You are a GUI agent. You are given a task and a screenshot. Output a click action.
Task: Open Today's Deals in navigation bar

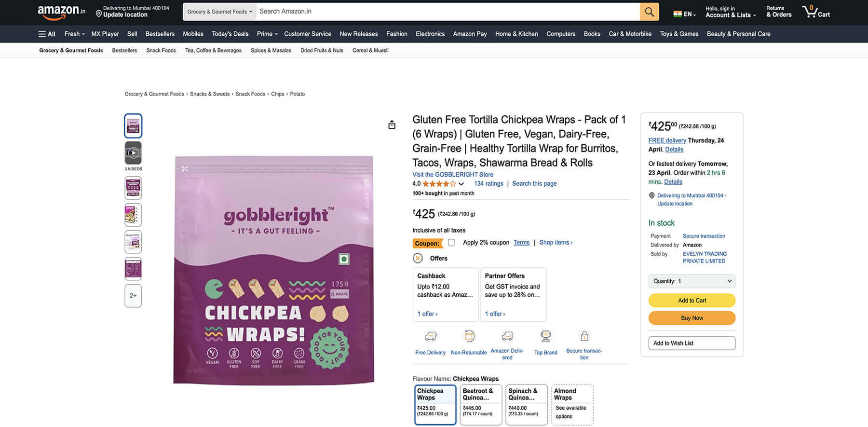230,34
